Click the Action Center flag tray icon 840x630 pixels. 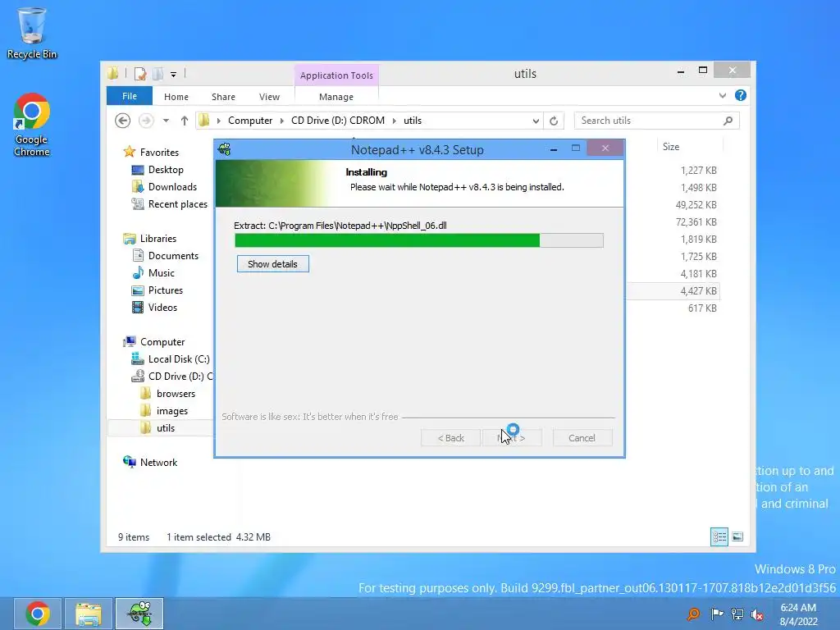(x=716, y=614)
